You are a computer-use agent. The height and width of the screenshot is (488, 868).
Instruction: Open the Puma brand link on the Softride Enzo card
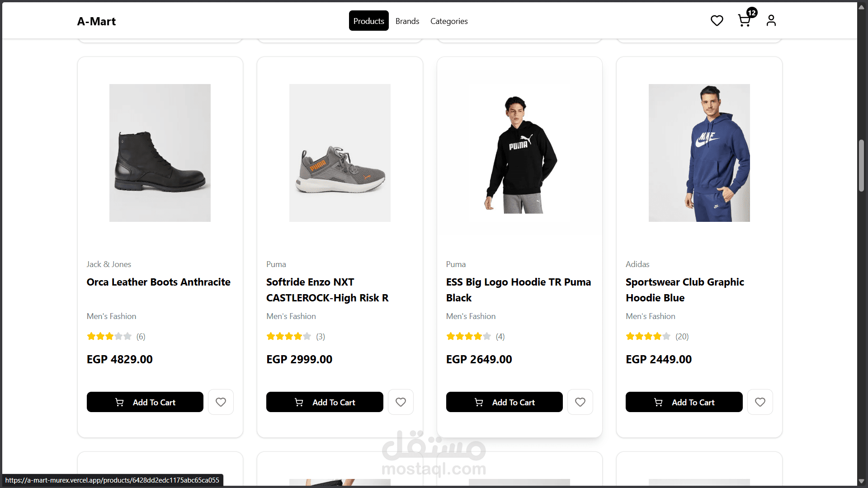click(276, 264)
